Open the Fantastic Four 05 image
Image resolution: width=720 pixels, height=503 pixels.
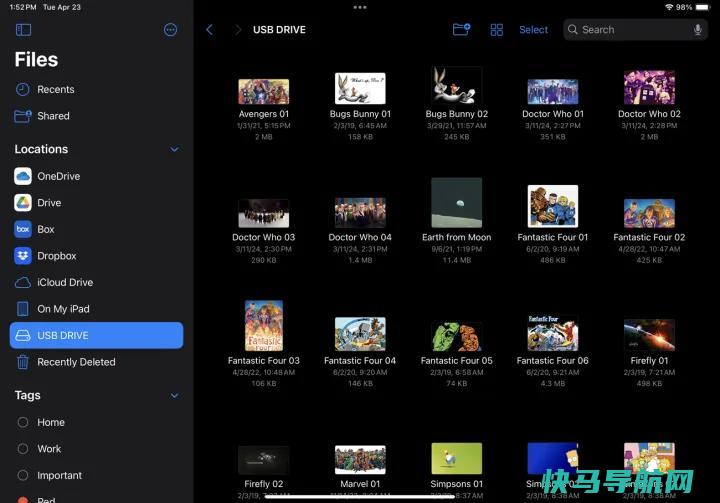click(456, 337)
